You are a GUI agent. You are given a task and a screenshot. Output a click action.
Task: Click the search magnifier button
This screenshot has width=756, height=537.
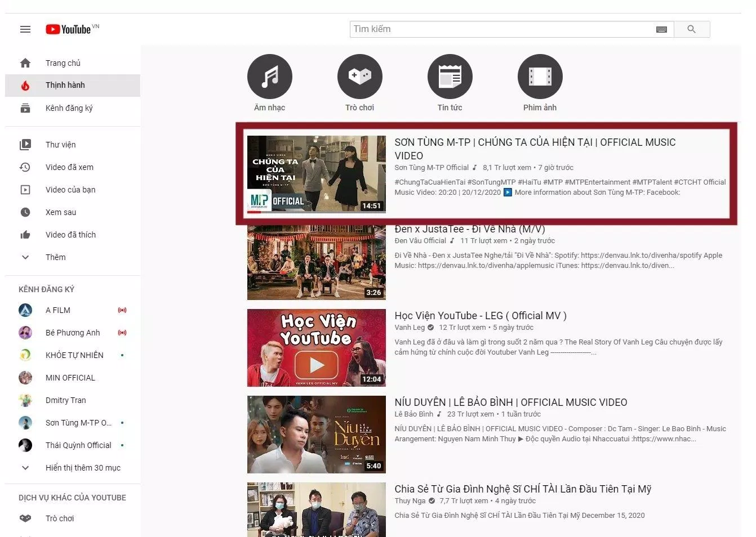692,29
